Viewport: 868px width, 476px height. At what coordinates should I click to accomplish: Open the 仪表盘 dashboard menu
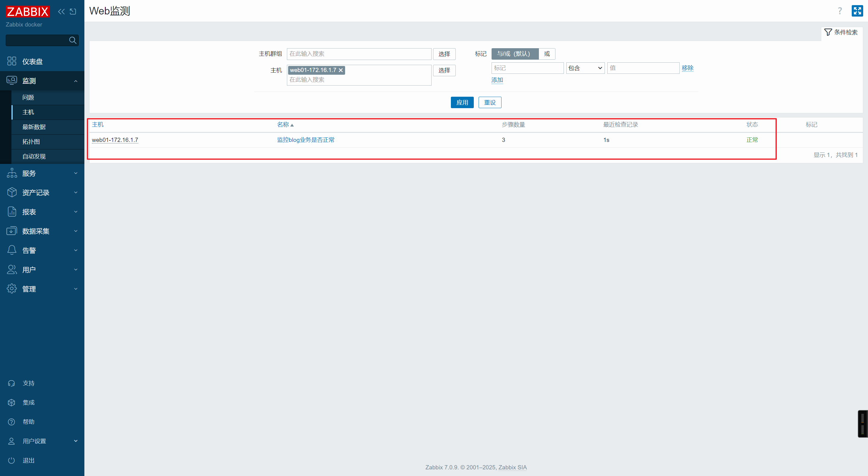click(x=42, y=61)
